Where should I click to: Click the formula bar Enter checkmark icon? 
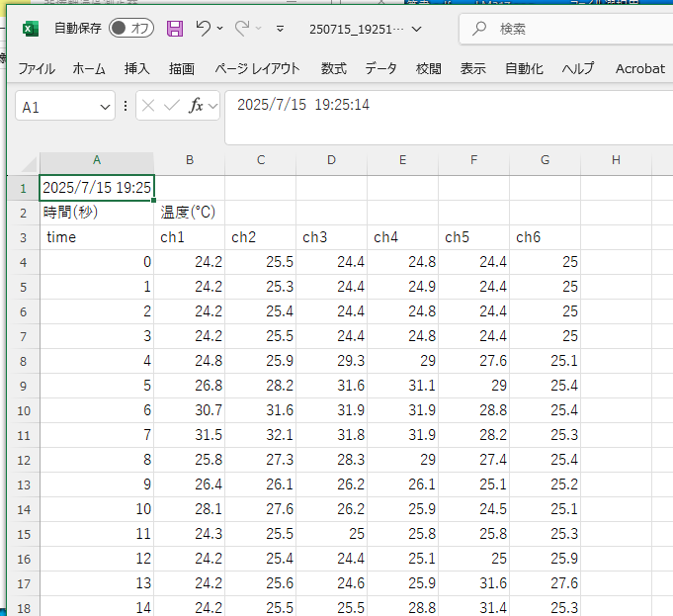172,106
